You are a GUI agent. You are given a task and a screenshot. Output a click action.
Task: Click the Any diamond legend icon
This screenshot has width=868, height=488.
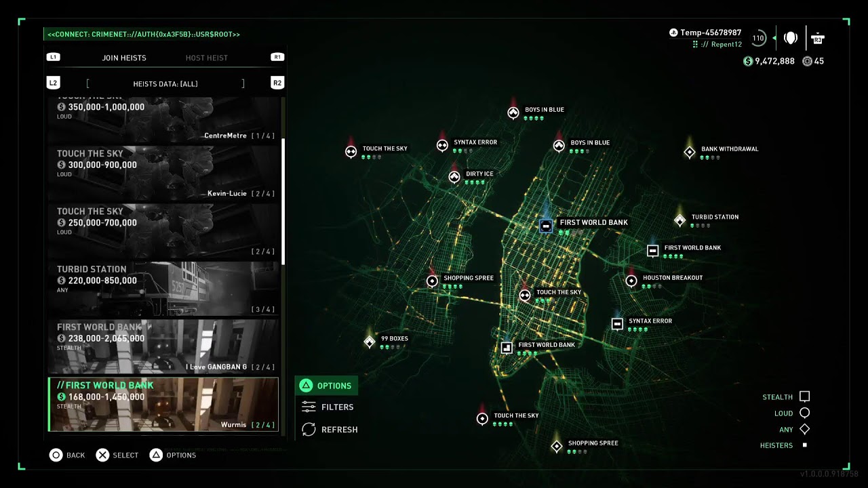point(805,429)
